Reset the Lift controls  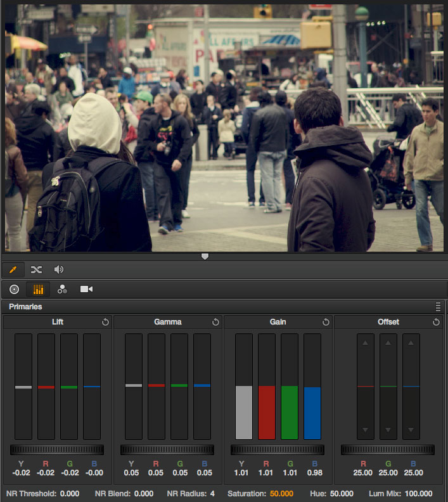(x=105, y=322)
